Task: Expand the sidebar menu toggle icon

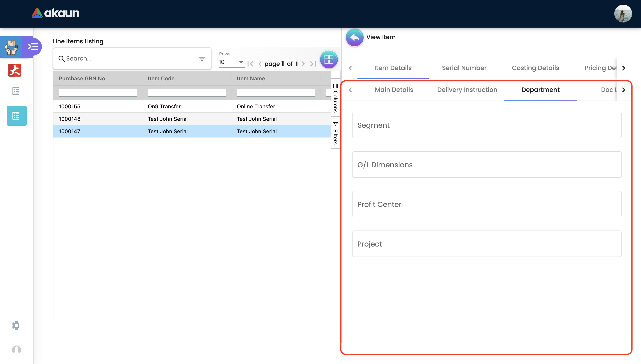Action: [33, 47]
